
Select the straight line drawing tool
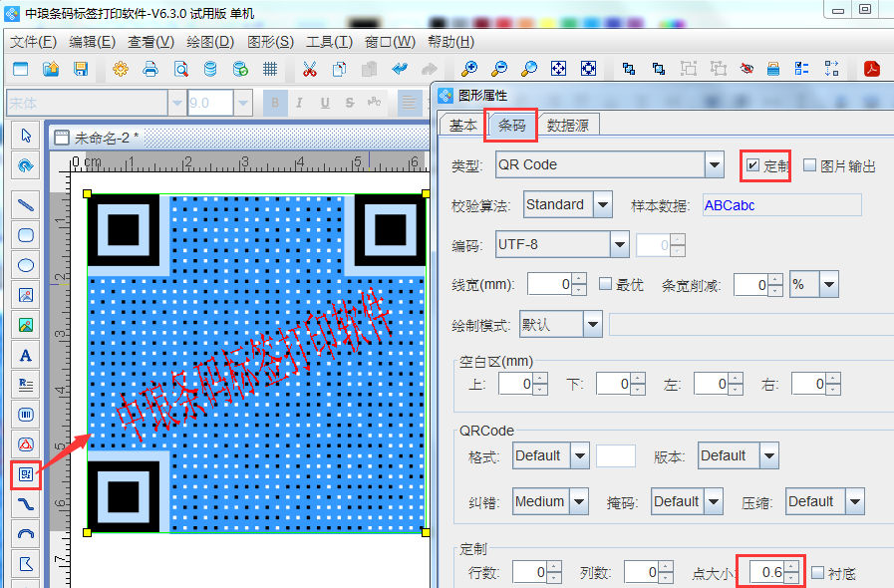point(26,205)
